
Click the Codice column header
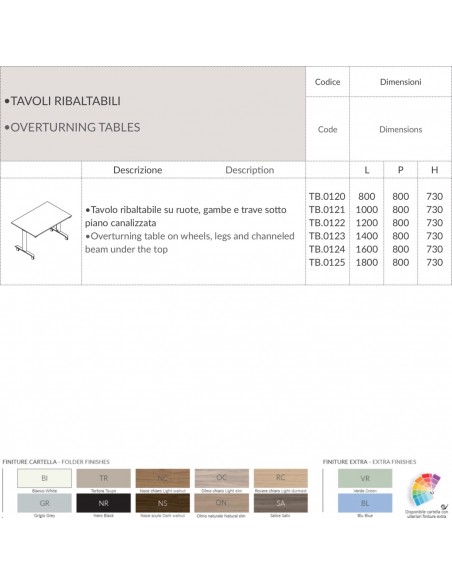click(327, 82)
